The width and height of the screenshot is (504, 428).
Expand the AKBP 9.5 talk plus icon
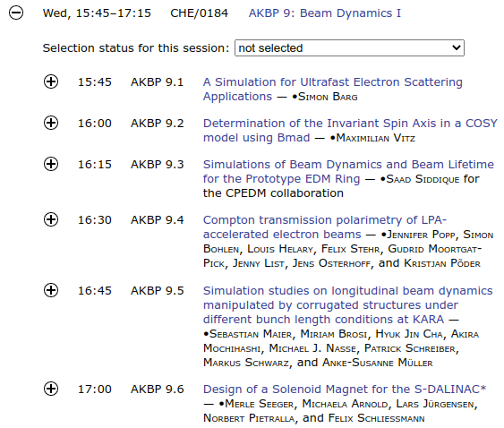pos(51,290)
